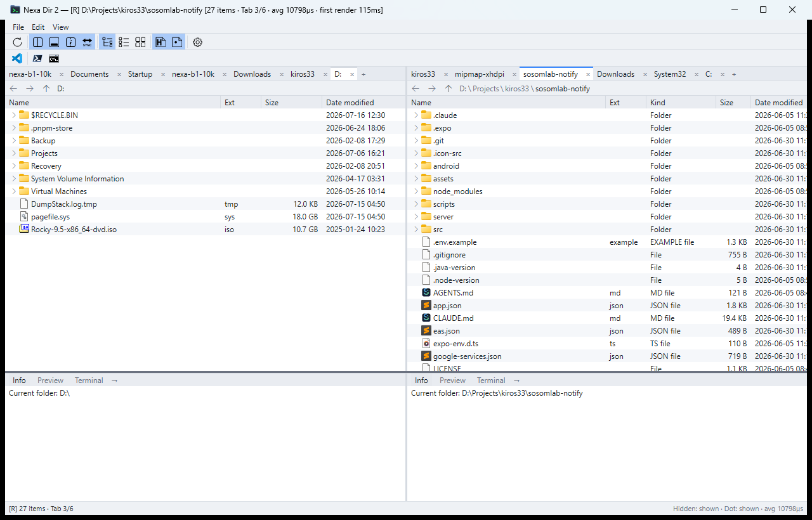
Task: Open Settings with the gear icon
Action: (197, 42)
